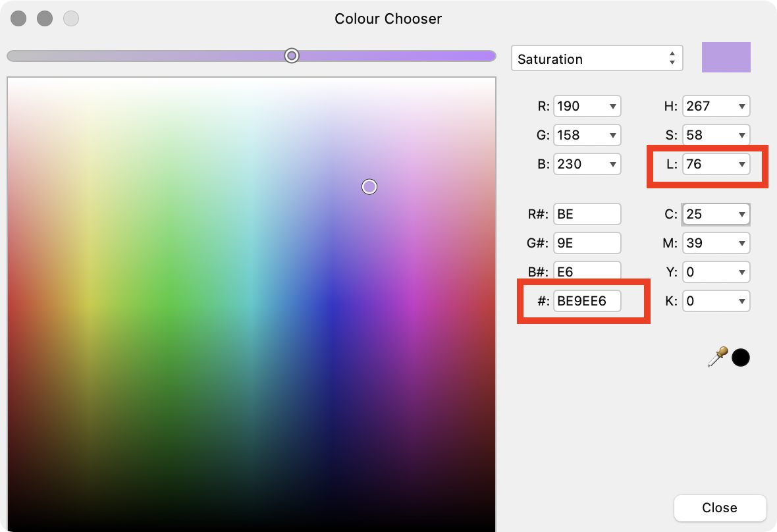Image resolution: width=777 pixels, height=532 pixels.
Task: Open the L lightness value dropdown
Action: [743, 165]
